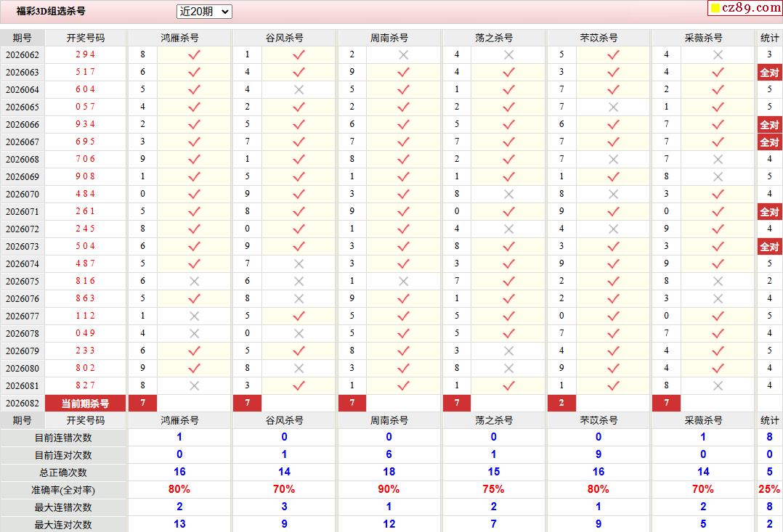Click the cz89.com site logo link
The image size is (783, 532).
point(745,8)
